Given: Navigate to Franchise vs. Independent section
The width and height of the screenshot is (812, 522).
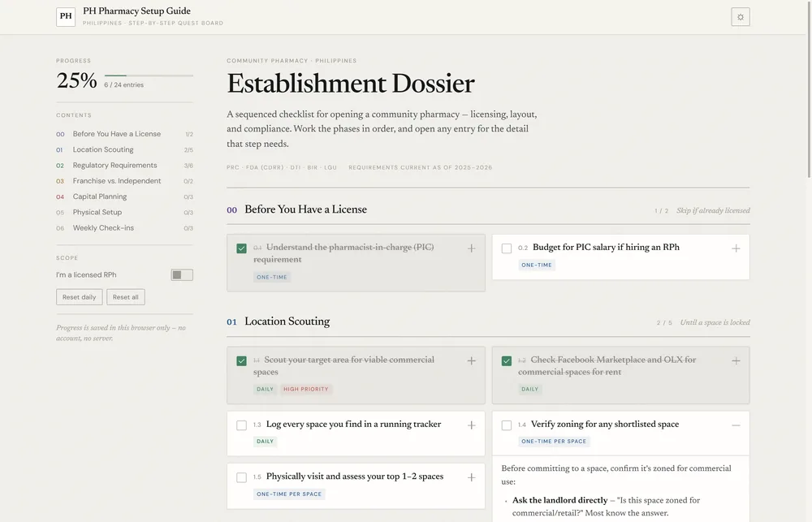Looking at the screenshot, I should tap(124, 181).
